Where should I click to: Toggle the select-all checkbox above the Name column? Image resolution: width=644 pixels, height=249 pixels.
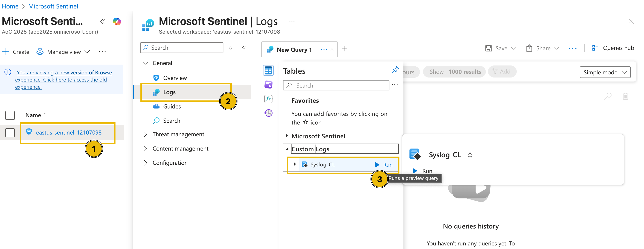point(10,115)
